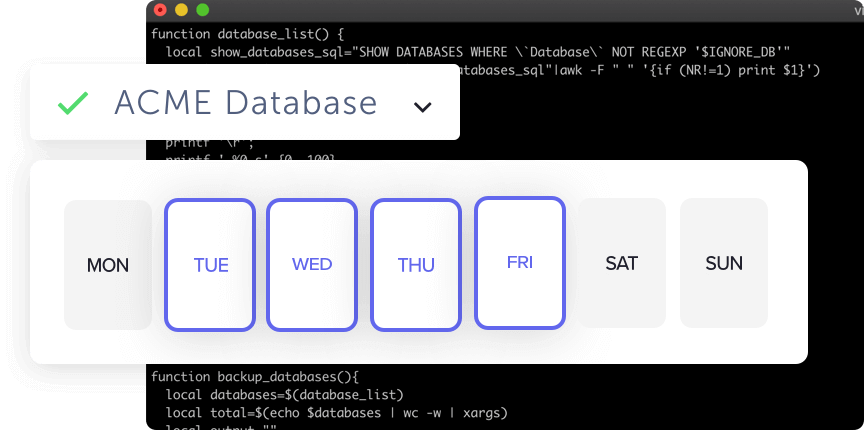Screen dimensions: 864x430
Task: Maximize the terminal using the green button
Action: click(x=203, y=10)
